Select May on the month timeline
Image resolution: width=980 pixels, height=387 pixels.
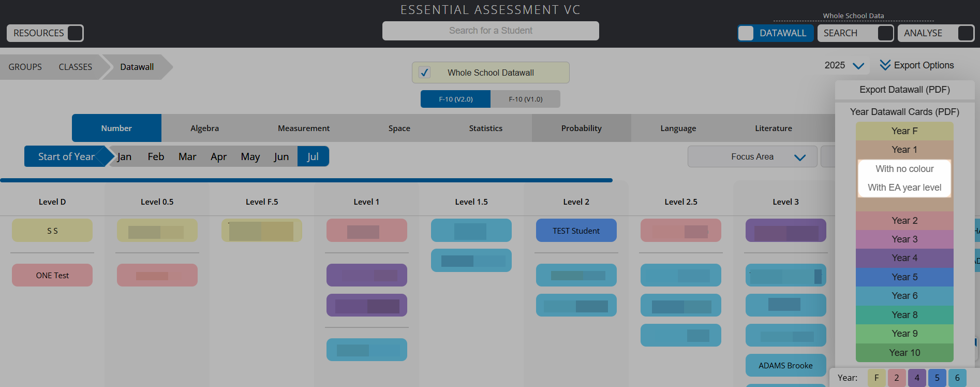[x=250, y=156]
